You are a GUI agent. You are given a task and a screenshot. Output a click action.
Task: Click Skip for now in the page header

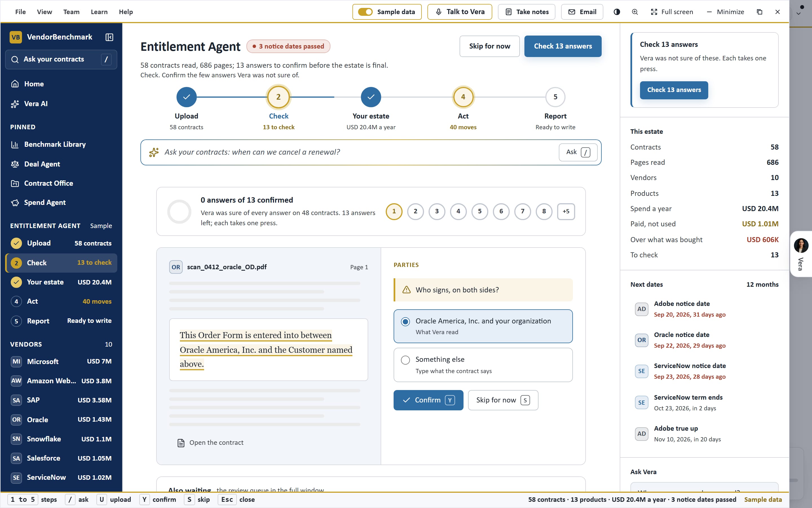489,46
